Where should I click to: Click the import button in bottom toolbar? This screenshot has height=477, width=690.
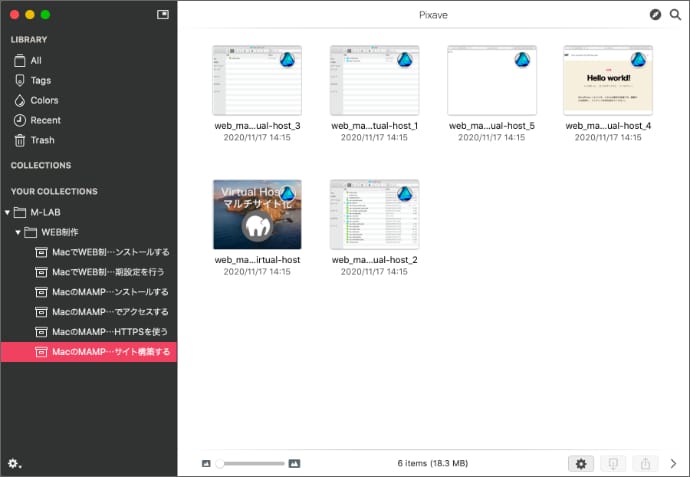point(613,463)
